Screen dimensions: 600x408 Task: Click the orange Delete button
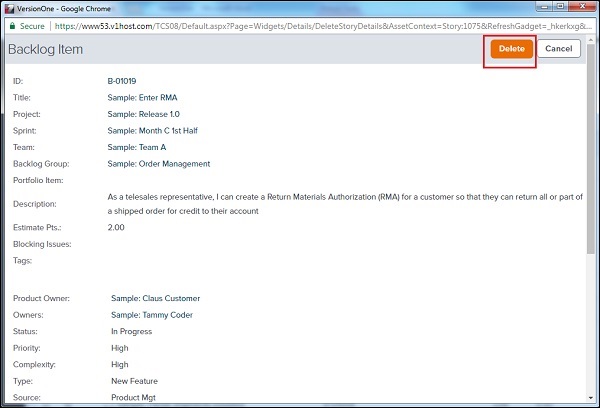[512, 49]
